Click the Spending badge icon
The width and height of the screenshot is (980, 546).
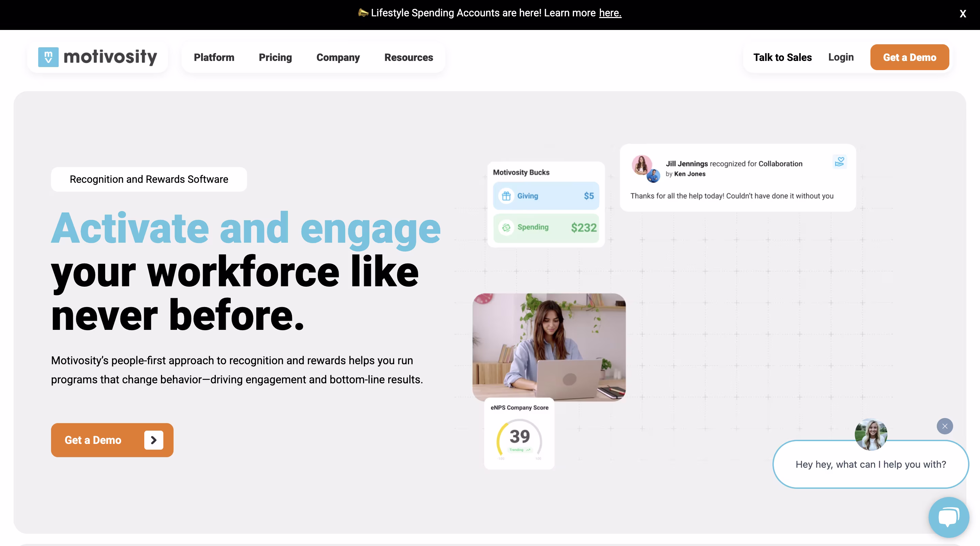tap(506, 227)
